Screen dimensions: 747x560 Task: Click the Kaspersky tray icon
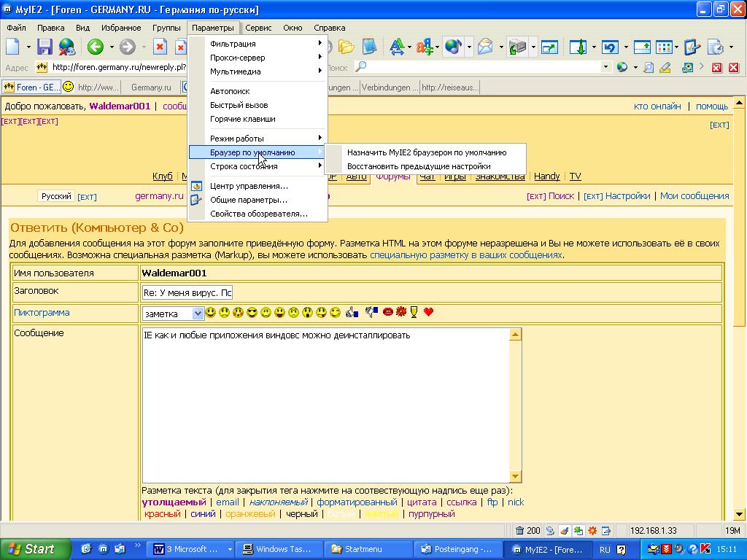705,549
